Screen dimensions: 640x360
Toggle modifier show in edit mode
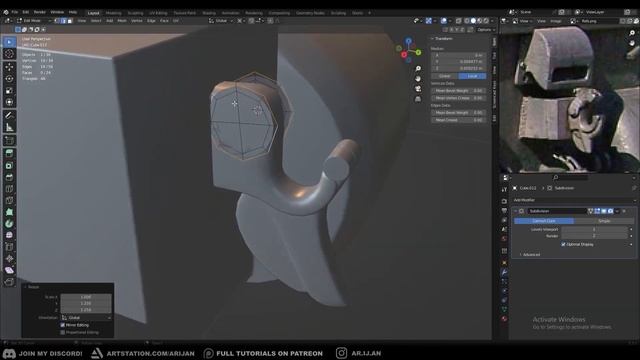pyautogui.click(x=597, y=211)
